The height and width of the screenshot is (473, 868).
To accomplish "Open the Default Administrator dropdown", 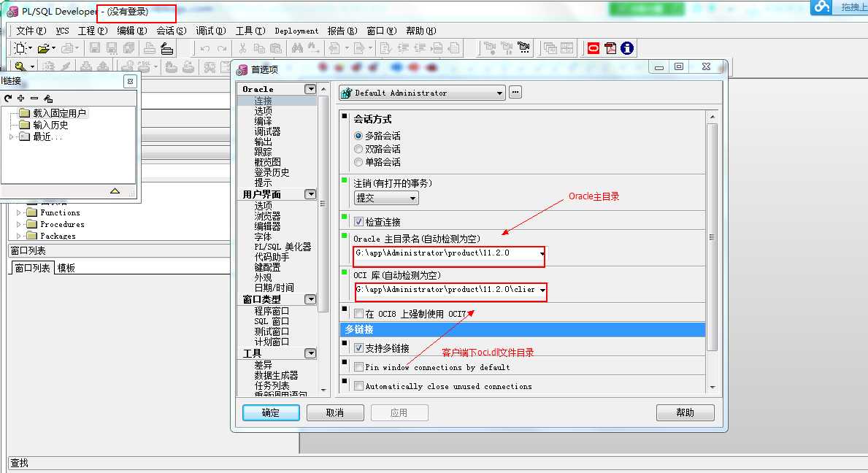I will point(499,93).
